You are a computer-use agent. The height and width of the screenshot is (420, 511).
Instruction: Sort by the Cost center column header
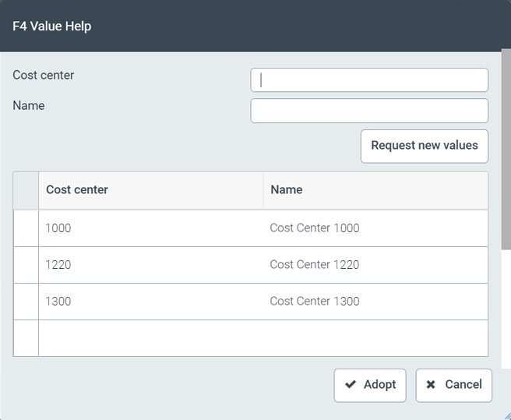coord(77,190)
